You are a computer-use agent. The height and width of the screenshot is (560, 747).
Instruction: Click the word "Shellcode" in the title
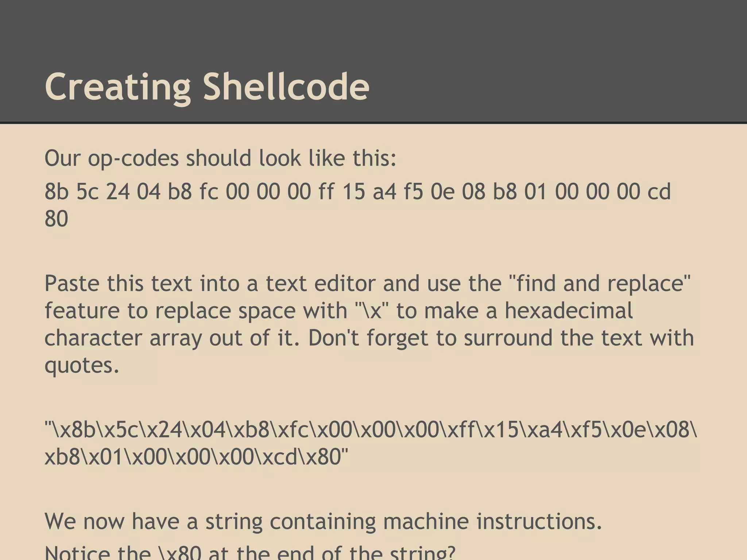[286, 87]
